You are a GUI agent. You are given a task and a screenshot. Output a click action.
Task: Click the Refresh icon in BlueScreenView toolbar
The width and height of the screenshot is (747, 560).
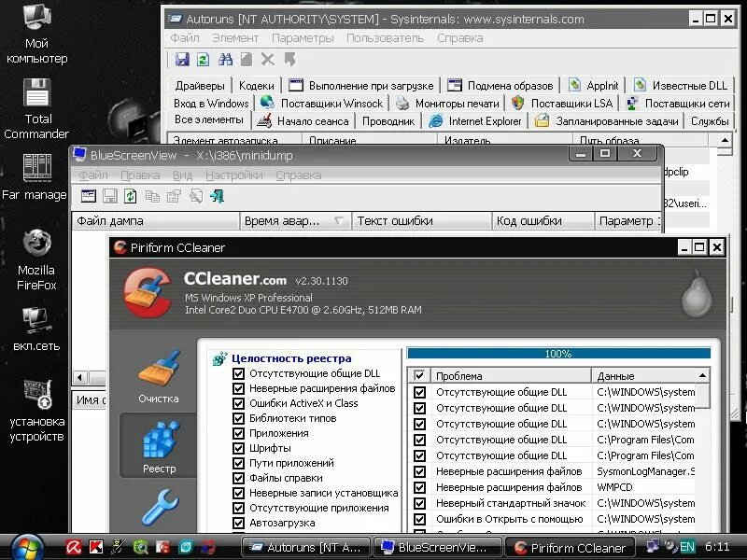[x=130, y=196]
